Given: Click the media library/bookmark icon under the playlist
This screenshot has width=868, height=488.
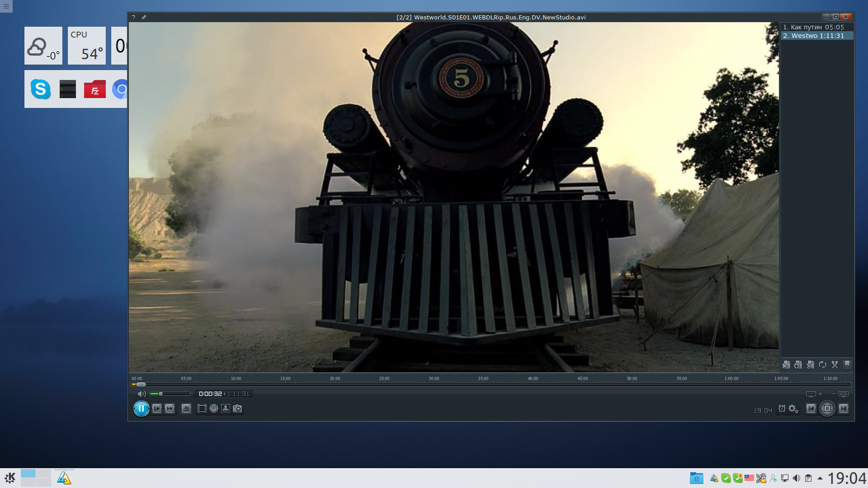Looking at the screenshot, I should point(847,365).
